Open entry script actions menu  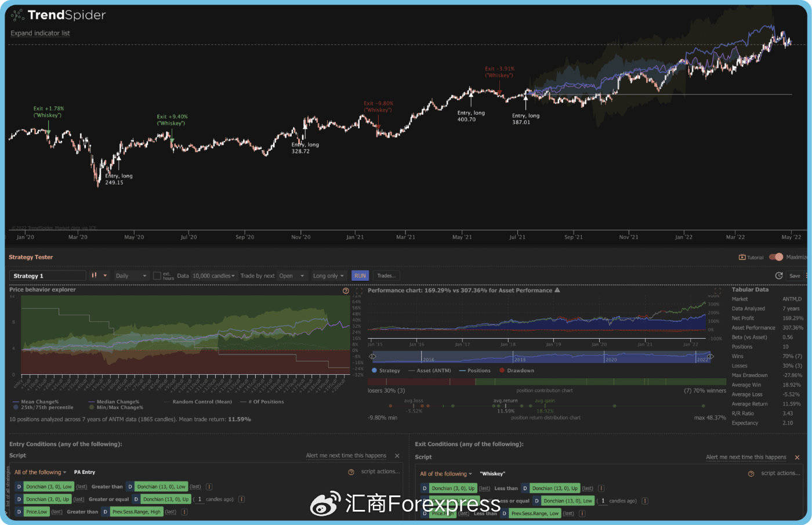[380, 472]
